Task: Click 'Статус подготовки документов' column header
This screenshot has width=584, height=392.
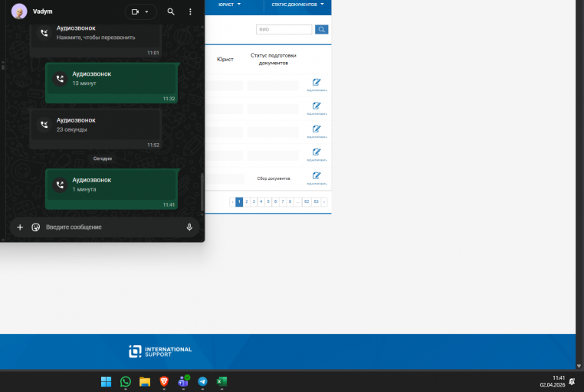Action: click(274, 59)
